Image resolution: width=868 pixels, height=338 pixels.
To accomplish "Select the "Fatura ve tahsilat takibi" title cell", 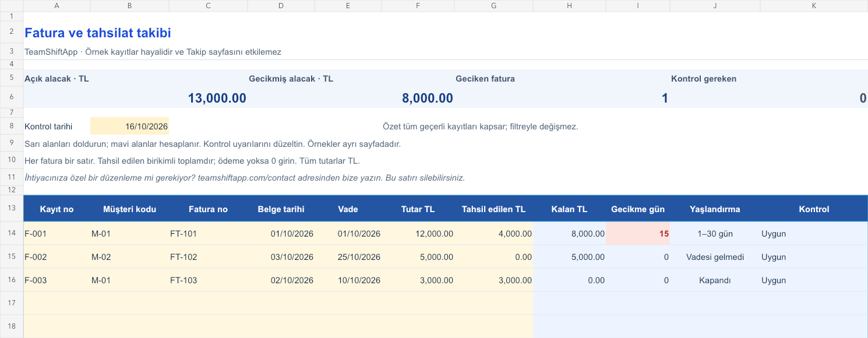I will click(x=98, y=33).
